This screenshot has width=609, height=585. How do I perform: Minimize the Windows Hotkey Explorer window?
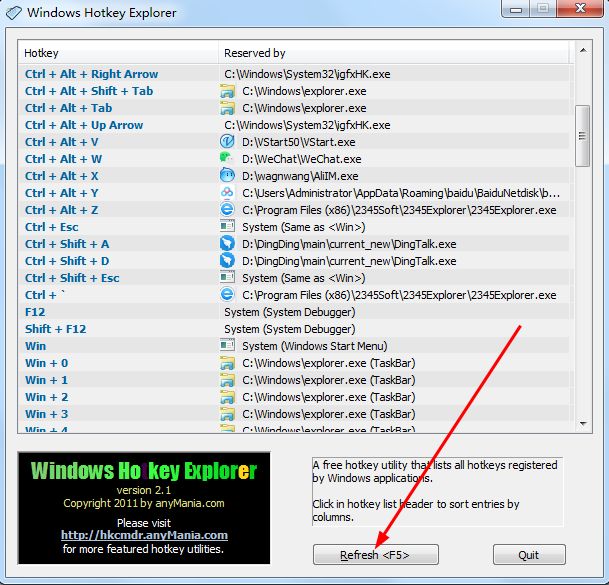point(515,9)
